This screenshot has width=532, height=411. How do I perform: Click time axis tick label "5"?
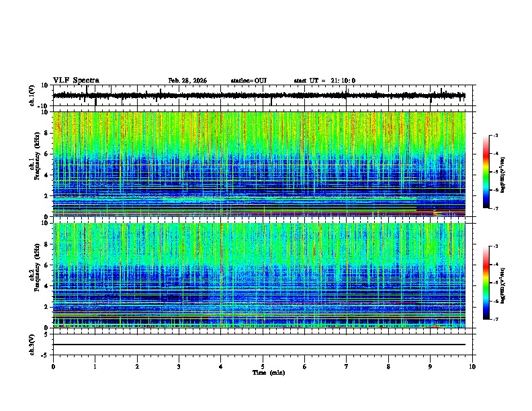[263, 367]
